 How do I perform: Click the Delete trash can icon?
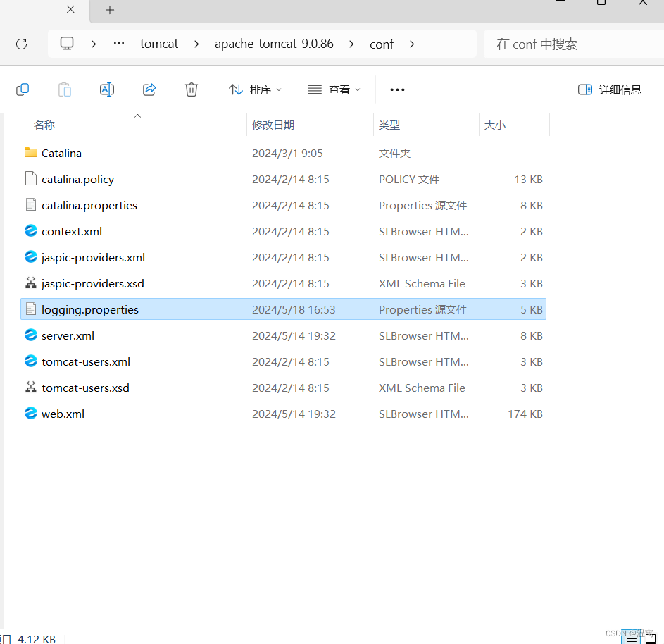(x=192, y=89)
